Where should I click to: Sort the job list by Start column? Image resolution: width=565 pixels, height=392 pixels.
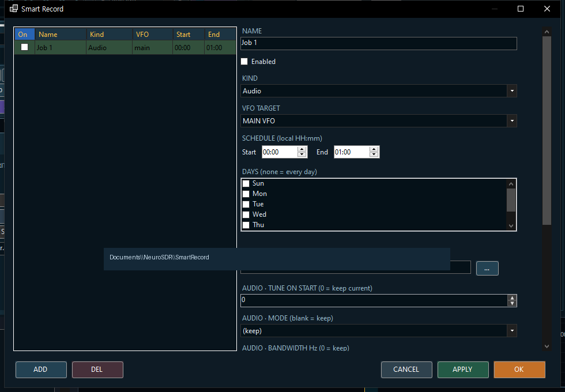(189, 34)
